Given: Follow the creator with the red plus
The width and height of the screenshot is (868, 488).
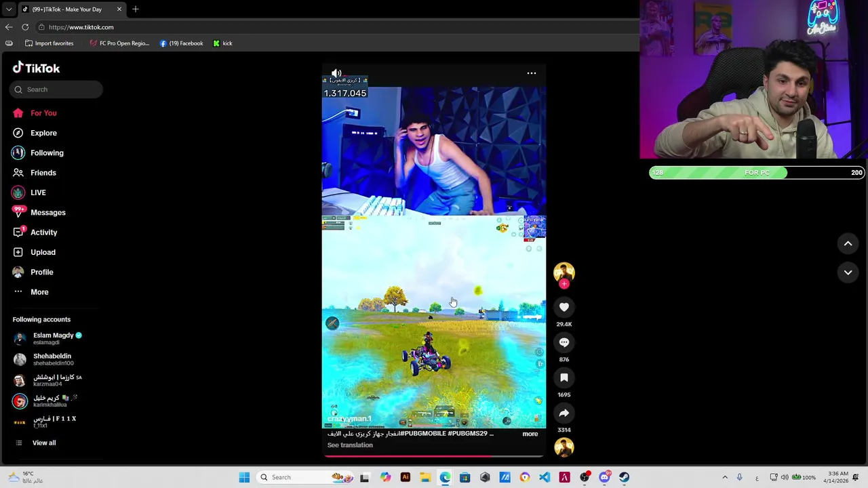Looking at the screenshot, I should (564, 284).
